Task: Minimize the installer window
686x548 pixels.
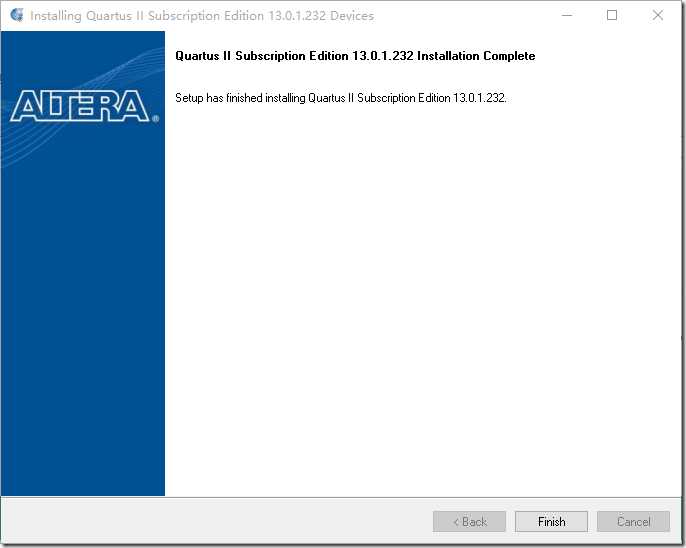Action: pos(567,15)
